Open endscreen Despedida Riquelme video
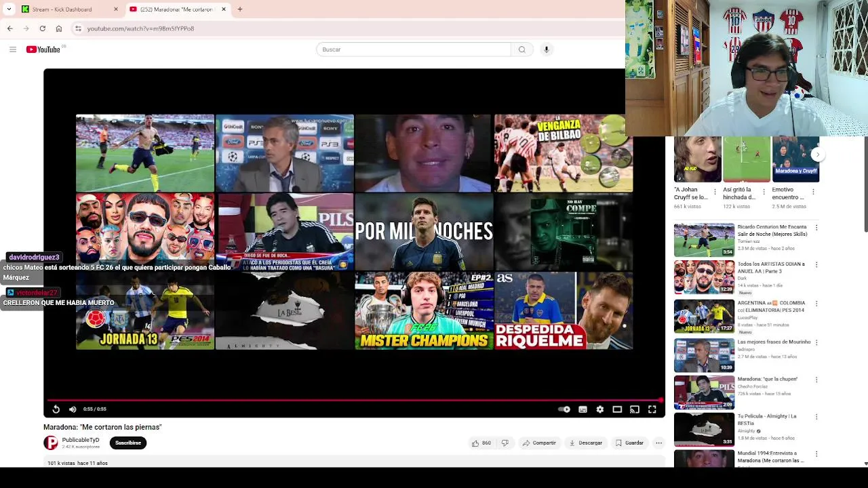 click(x=564, y=310)
